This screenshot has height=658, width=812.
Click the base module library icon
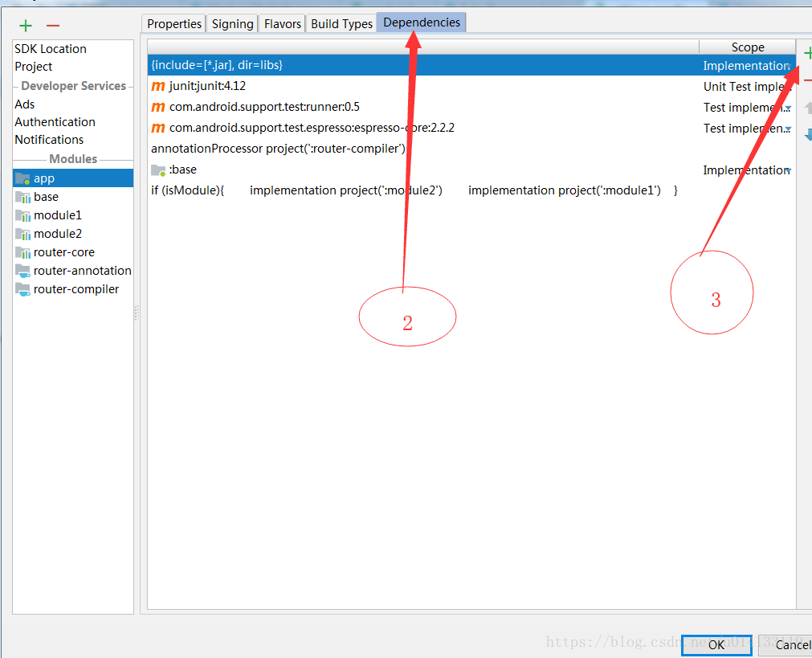click(x=22, y=197)
